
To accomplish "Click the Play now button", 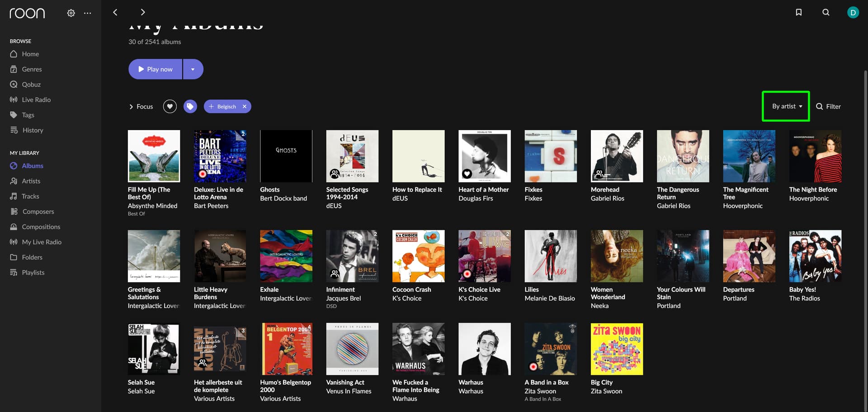I will pos(155,69).
